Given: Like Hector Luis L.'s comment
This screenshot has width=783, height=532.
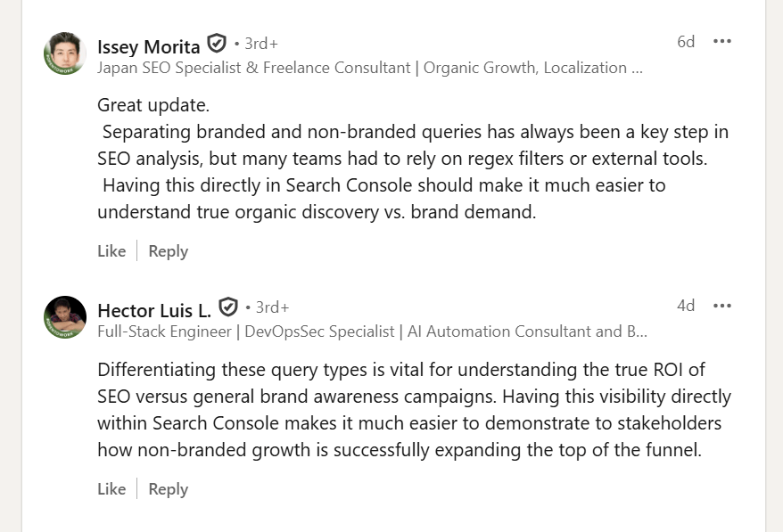Looking at the screenshot, I should coord(111,488).
